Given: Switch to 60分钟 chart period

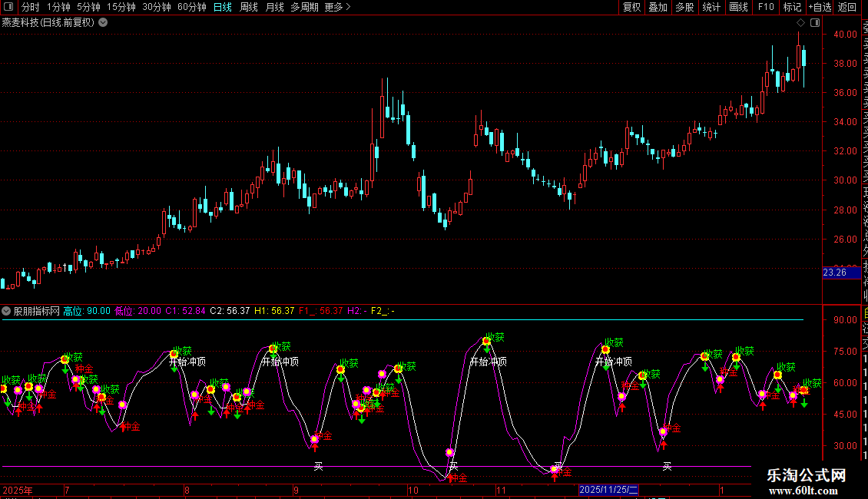Looking at the screenshot, I should [x=191, y=7].
